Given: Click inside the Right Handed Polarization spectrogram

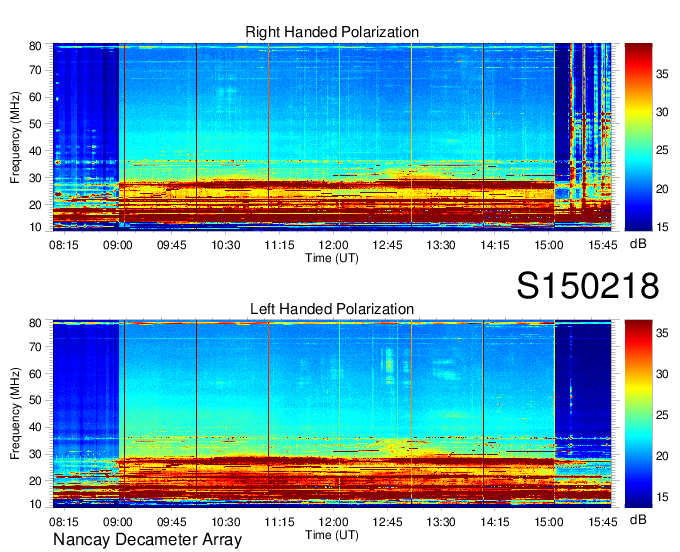Looking at the screenshot, I should (332, 137).
